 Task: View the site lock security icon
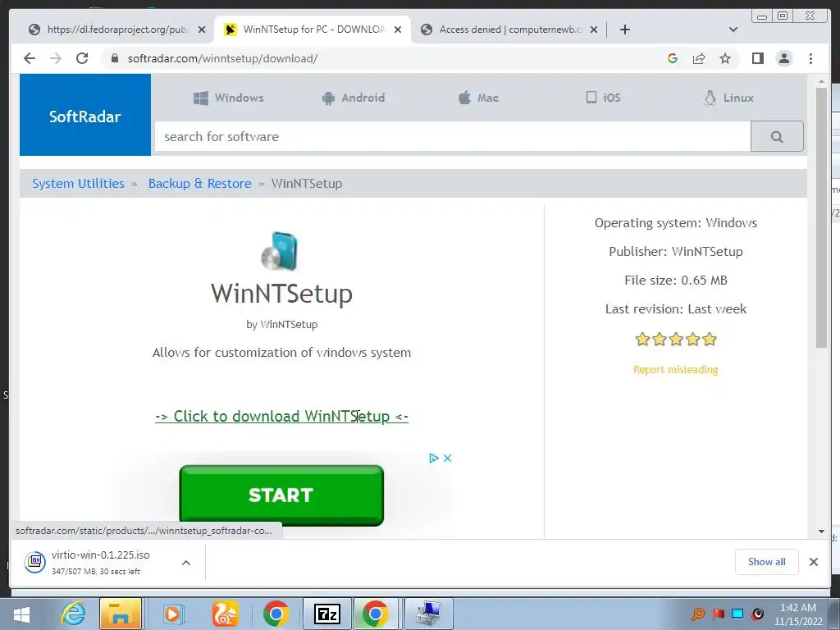(114, 58)
